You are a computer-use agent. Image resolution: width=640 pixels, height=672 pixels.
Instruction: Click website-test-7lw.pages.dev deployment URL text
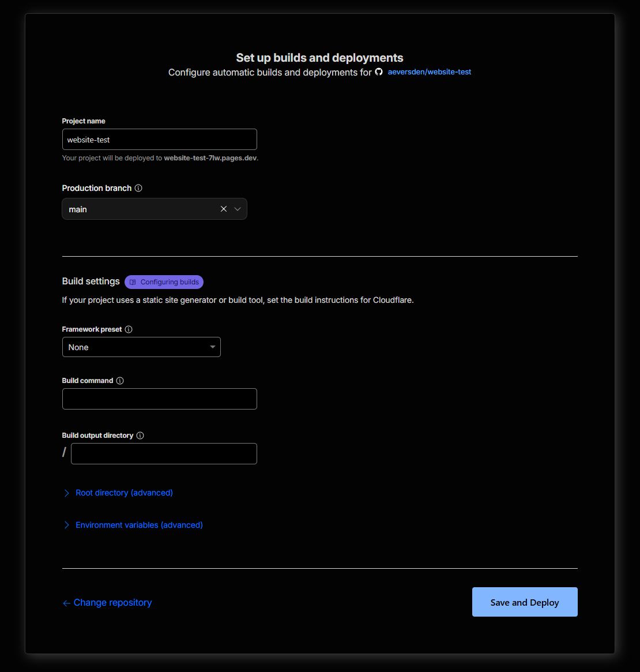(x=210, y=157)
